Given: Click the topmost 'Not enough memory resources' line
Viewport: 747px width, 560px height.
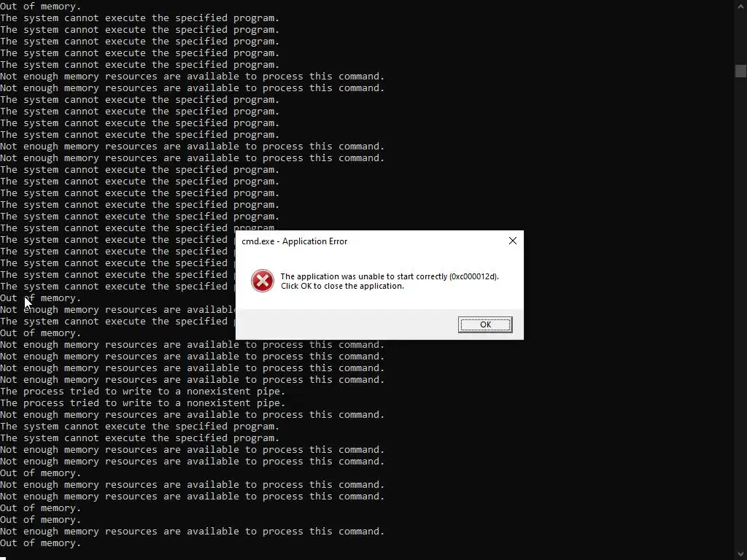Looking at the screenshot, I should click(x=192, y=76).
